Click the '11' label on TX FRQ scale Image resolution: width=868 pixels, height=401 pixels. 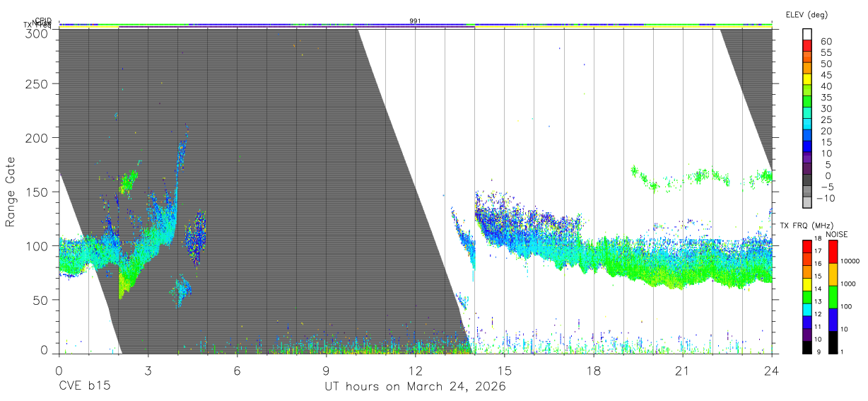(x=819, y=327)
